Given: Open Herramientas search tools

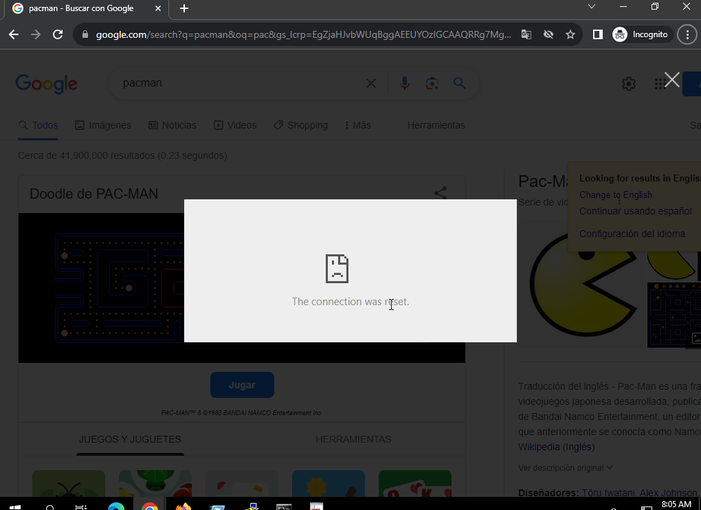Looking at the screenshot, I should click(436, 125).
